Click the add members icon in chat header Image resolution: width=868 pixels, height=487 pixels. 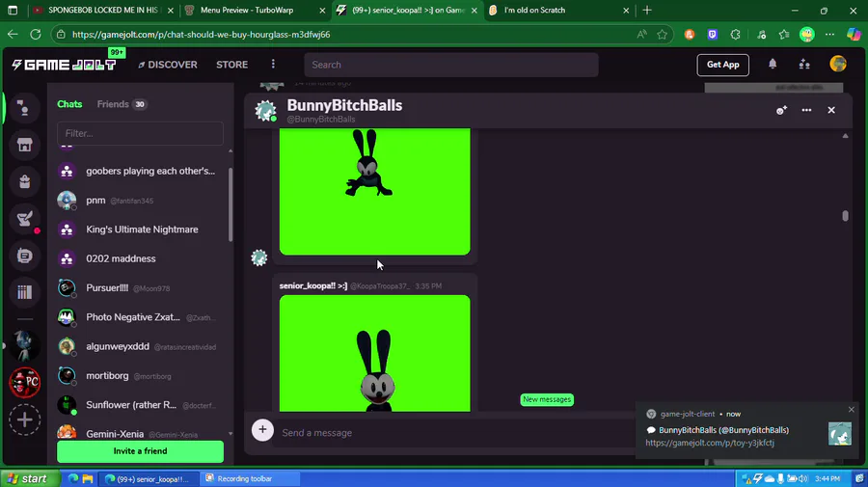(x=781, y=110)
